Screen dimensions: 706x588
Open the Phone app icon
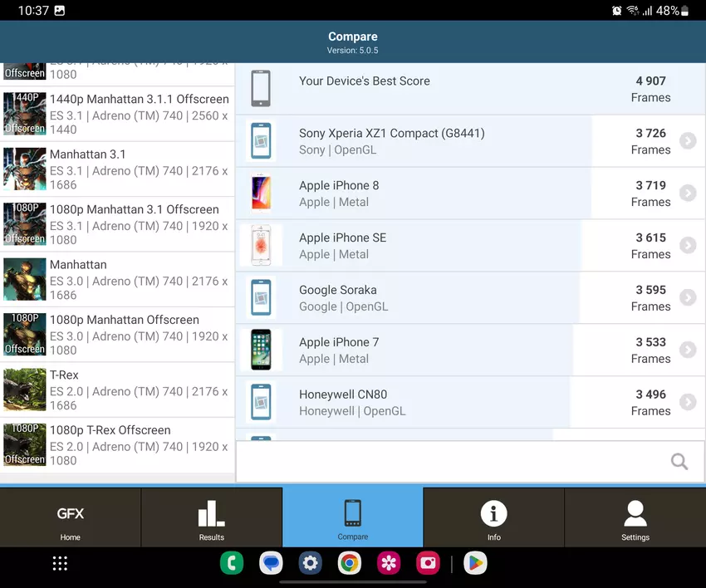click(x=232, y=564)
